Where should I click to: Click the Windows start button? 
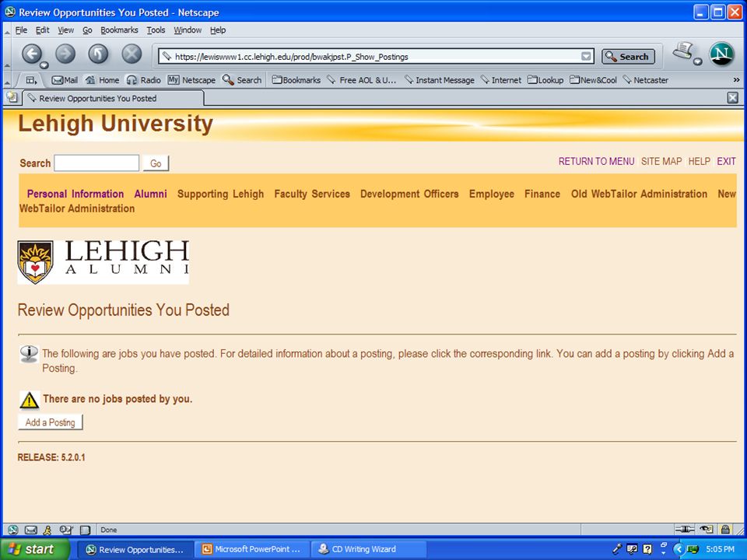click(35, 549)
